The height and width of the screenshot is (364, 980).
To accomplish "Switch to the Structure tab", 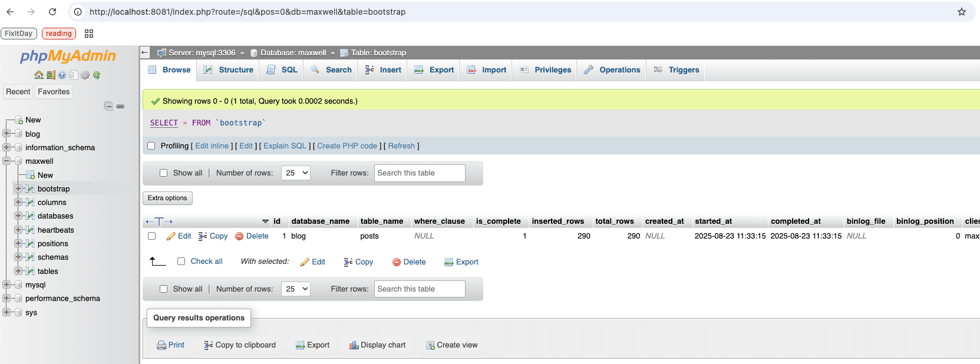I will pyautogui.click(x=229, y=70).
